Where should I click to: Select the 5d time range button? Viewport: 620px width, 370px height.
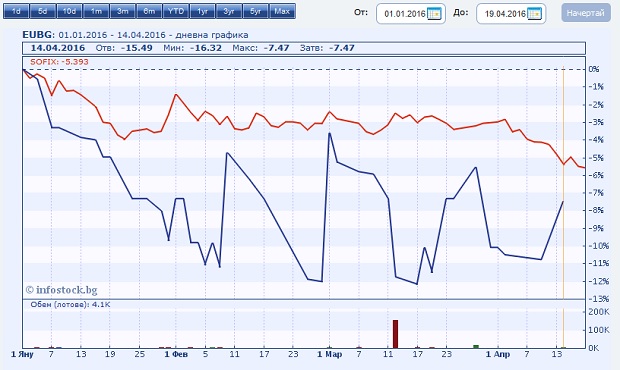click(x=43, y=11)
